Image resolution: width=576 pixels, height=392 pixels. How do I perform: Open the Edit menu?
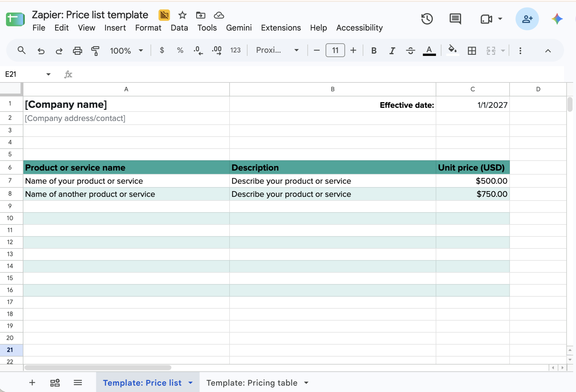point(61,28)
